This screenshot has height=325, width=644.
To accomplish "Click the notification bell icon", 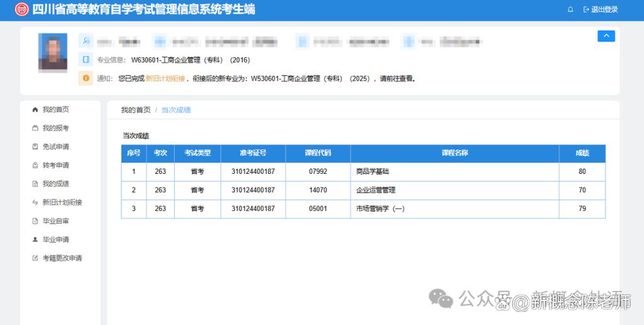I will tap(570, 9).
